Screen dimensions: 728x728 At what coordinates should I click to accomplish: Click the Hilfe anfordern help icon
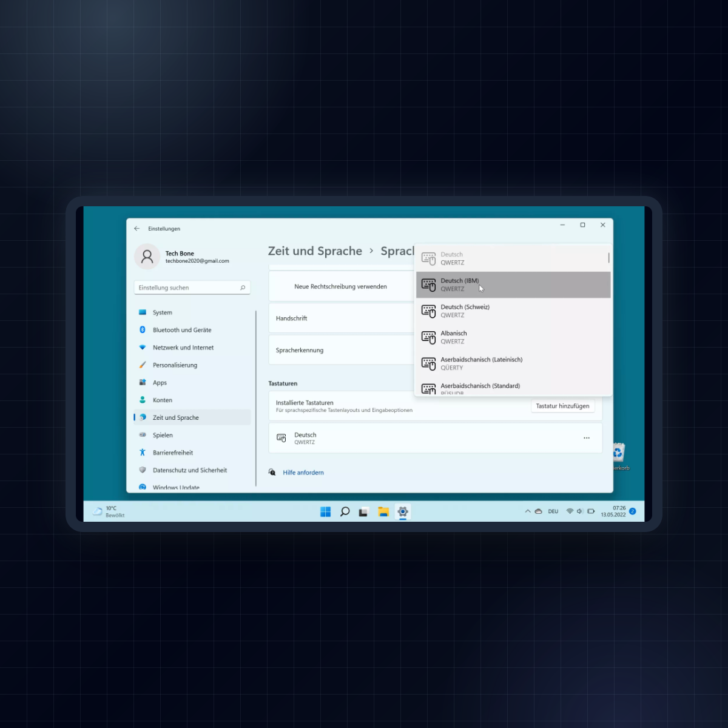272,472
